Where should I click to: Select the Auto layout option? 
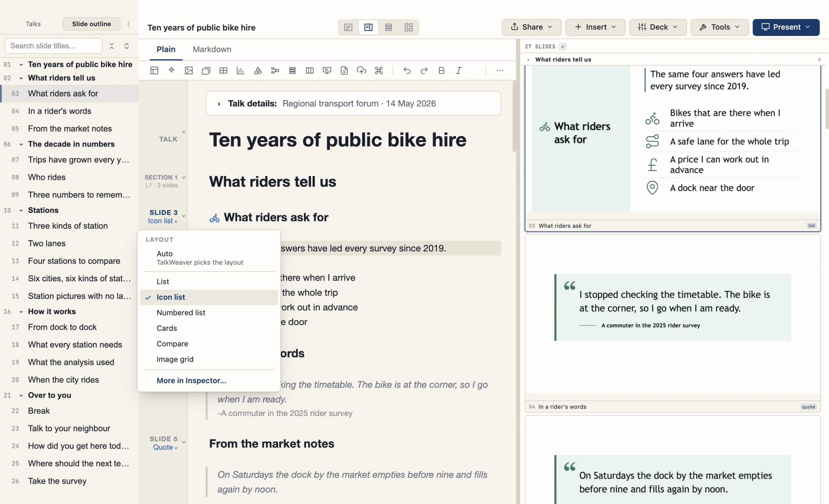click(x=209, y=258)
